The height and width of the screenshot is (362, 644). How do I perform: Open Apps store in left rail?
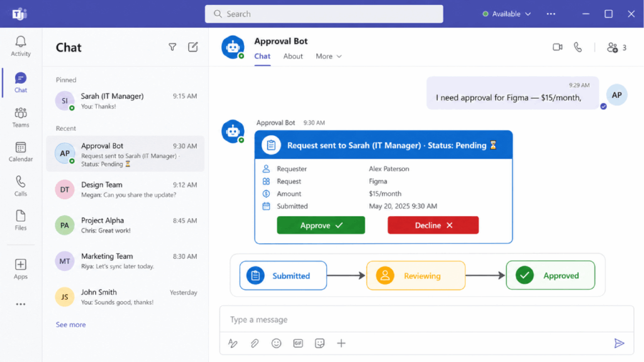click(21, 269)
